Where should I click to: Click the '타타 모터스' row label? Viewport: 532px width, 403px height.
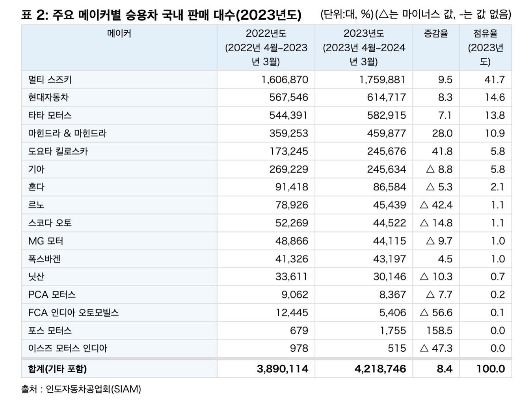pos(50,116)
